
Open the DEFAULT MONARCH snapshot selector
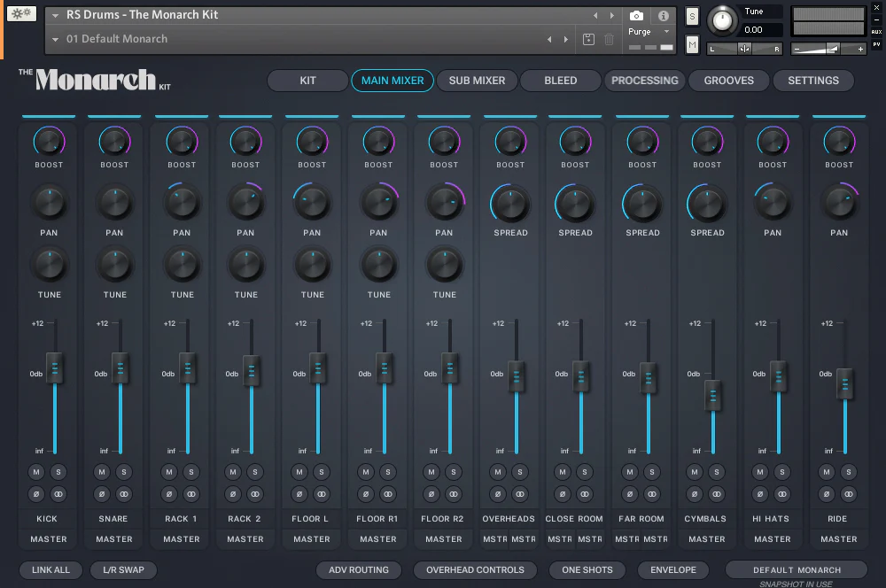[x=797, y=570]
